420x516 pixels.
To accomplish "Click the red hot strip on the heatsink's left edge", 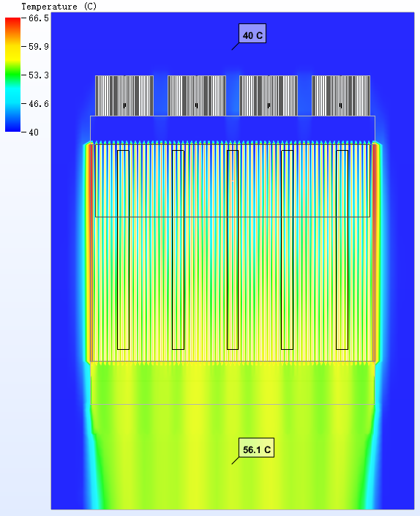I will coord(90,252).
